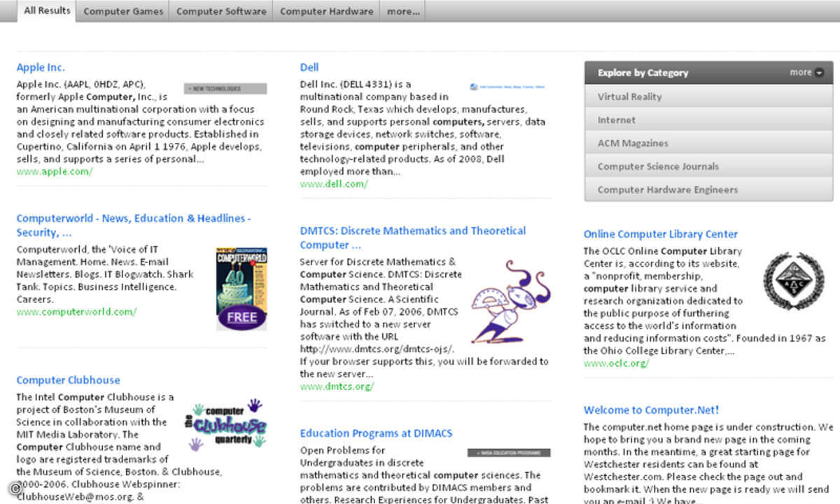Click the OCLC circular seal logo
The height and width of the screenshot is (504, 840).
pyautogui.click(x=793, y=281)
